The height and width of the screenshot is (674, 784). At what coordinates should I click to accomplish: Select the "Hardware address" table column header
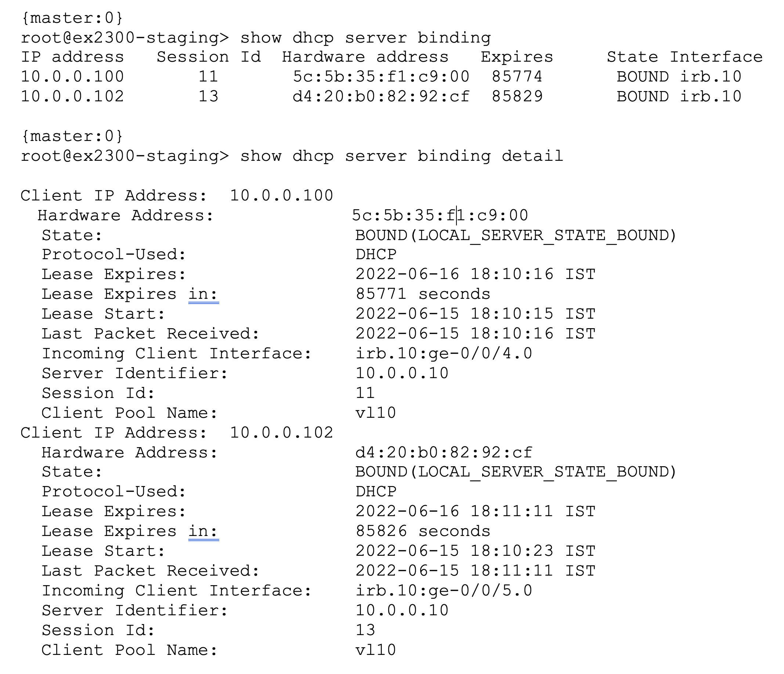click(365, 57)
